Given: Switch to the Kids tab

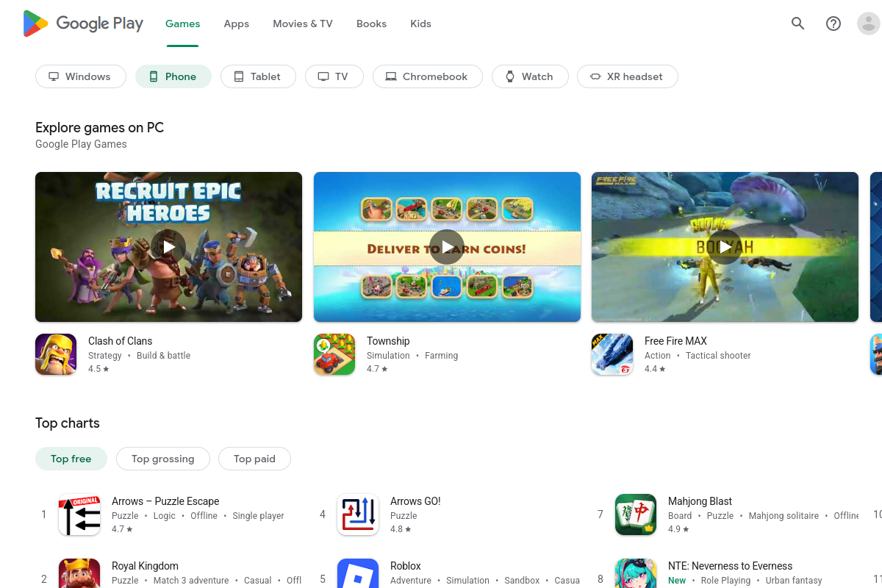Looking at the screenshot, I should coord(420,24).
